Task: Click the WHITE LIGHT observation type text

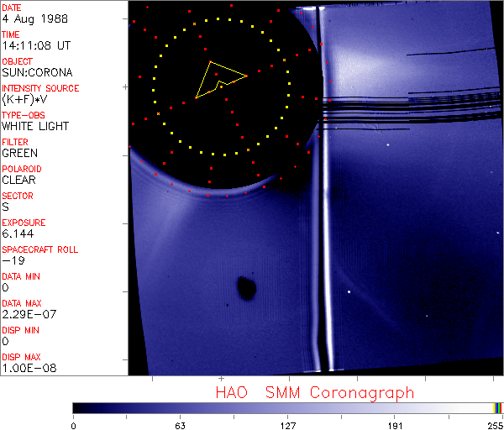Action: pos(35,126)
